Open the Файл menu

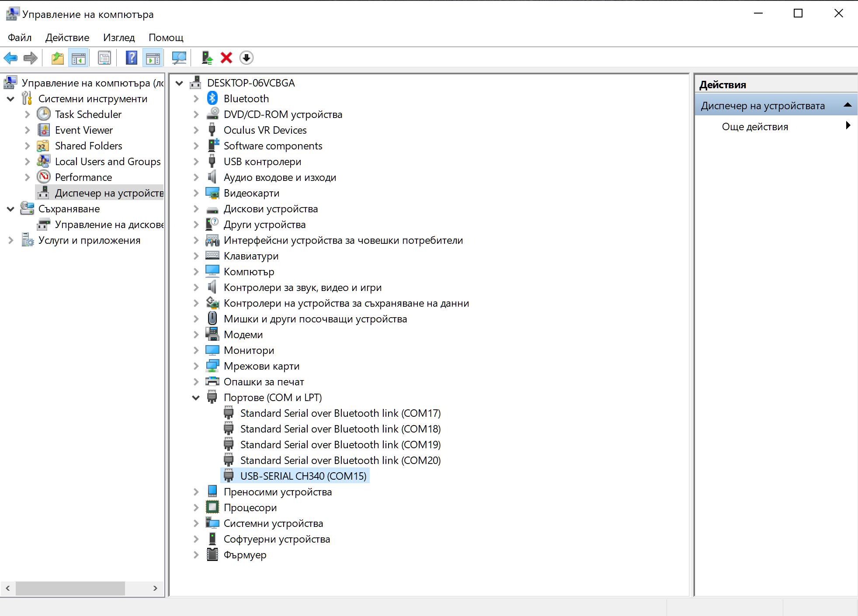point(20,38)
